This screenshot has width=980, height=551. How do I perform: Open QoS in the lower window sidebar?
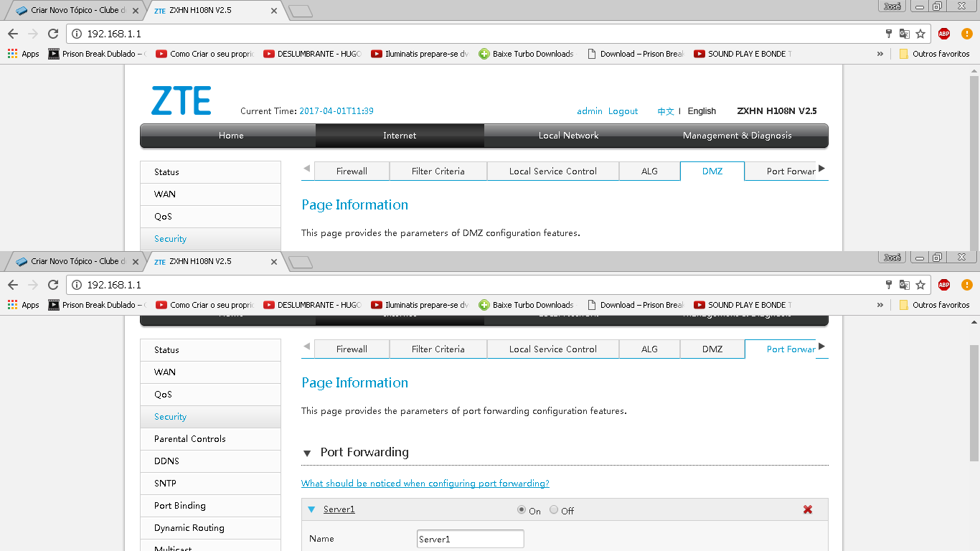click(x=211, y=395)
